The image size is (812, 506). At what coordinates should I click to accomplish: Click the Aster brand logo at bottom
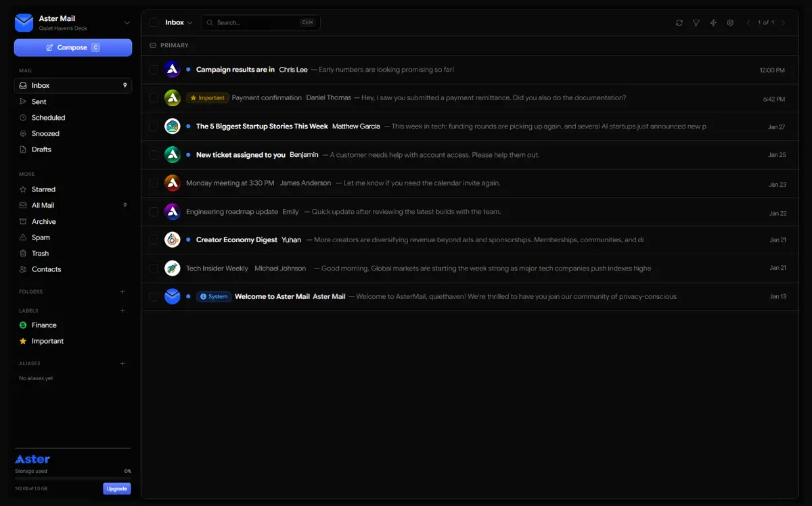point(32,459)
